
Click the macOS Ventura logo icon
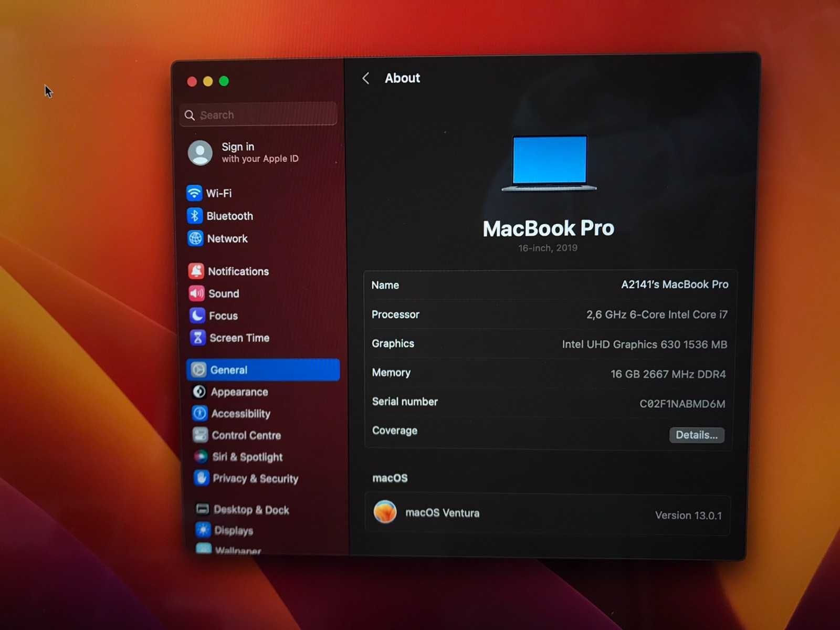pos(385,512)
